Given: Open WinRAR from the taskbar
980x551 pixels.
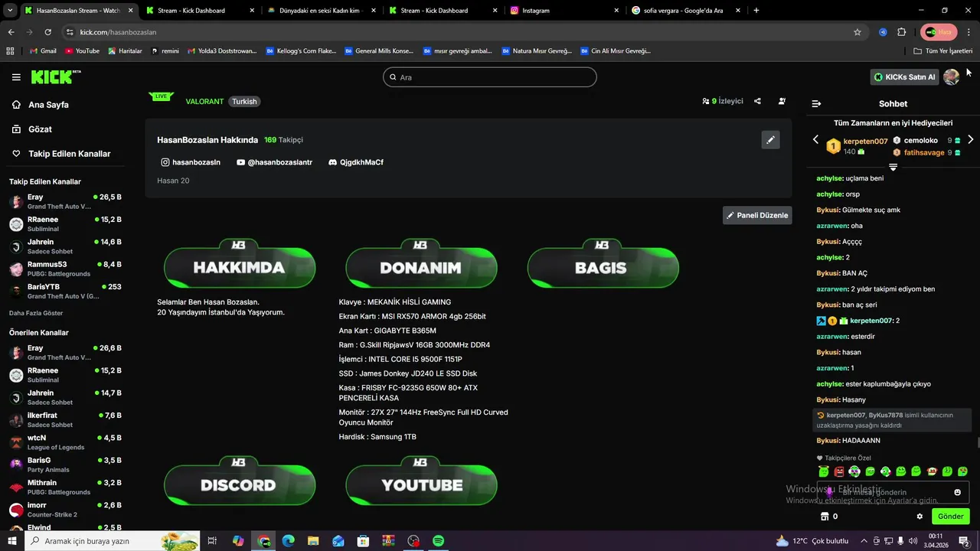Looking at the screenshot, I should click(388, 541).
